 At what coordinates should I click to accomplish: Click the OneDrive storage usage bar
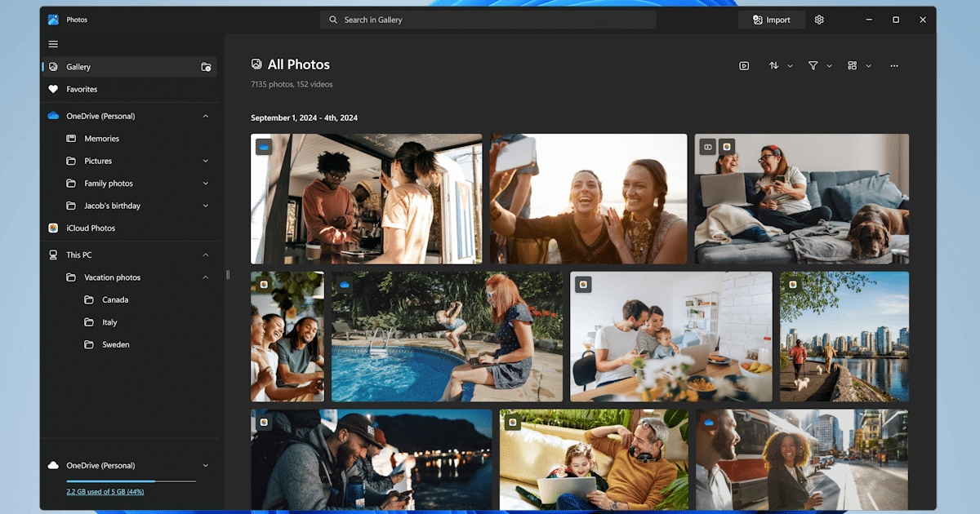click(x=131, y=481)
